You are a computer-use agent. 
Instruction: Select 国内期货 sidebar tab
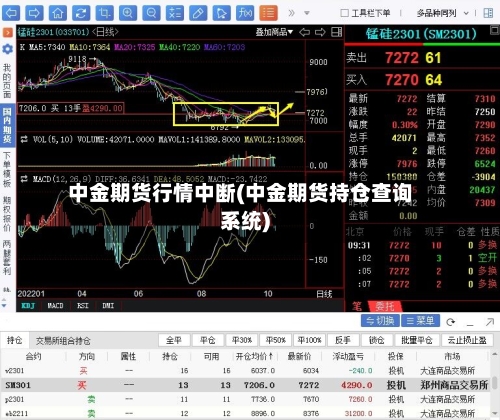(x=7, y=125)
